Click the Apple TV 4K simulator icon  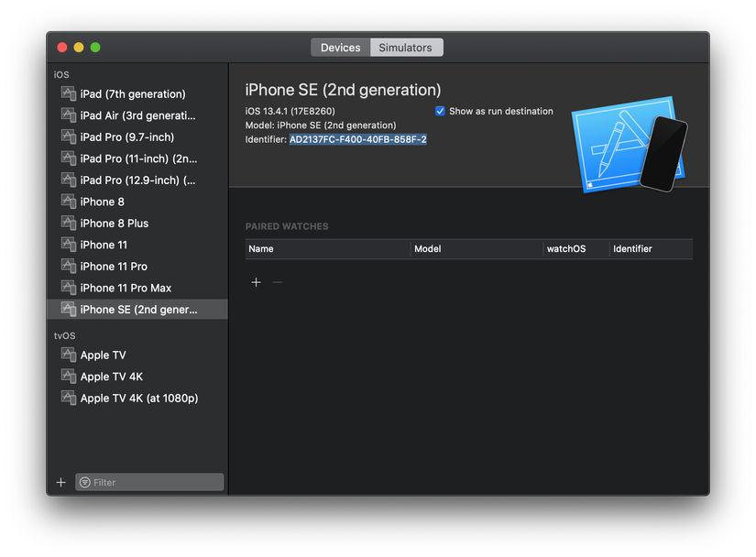pos(68,377)
